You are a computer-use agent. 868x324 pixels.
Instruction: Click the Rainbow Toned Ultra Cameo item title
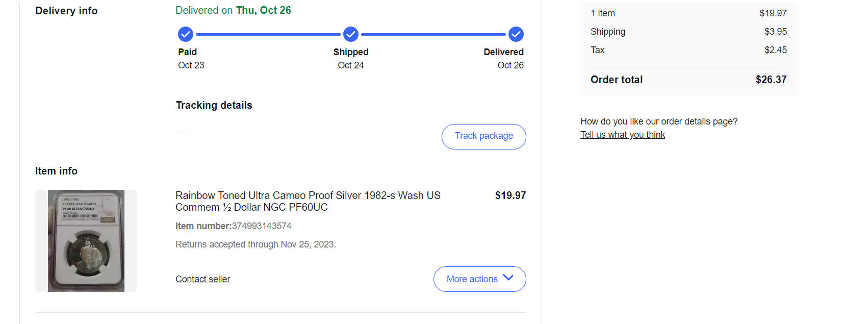pyautogui.click(x=308, y=201)
